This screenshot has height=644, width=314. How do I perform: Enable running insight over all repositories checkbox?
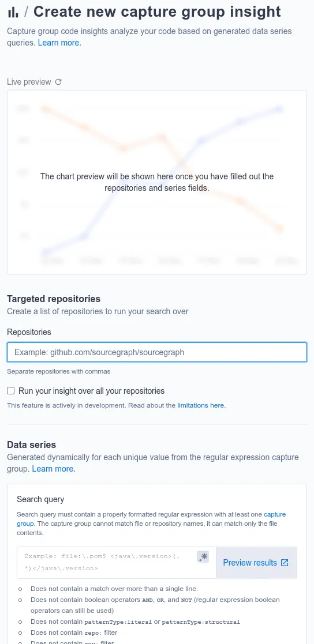pos(11,390)
